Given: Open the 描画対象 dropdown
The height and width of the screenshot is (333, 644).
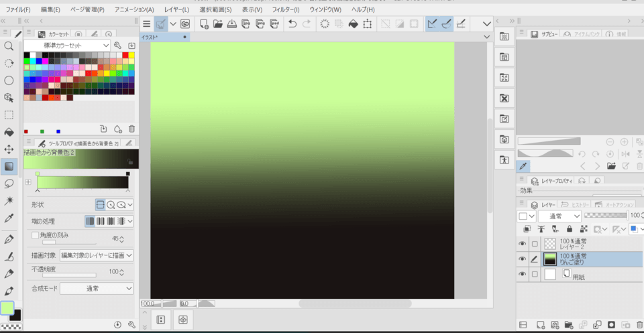Looking at the screenshot, I should point(97,255).
